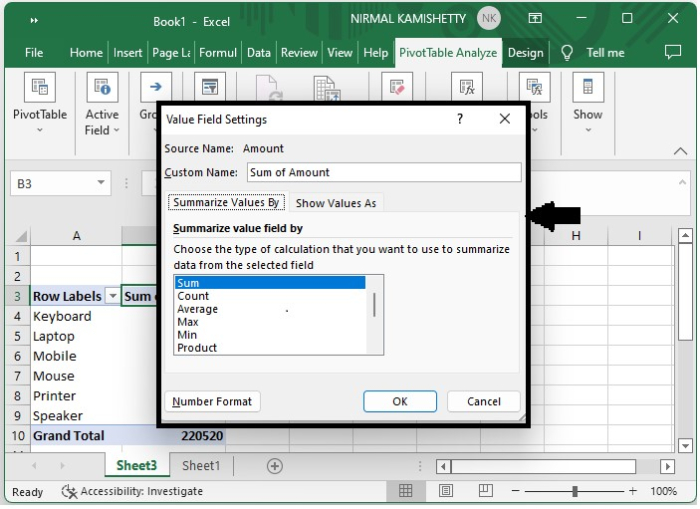700x509 pixels.
Task: Click the Laptop cell
Action: point(76,336)
